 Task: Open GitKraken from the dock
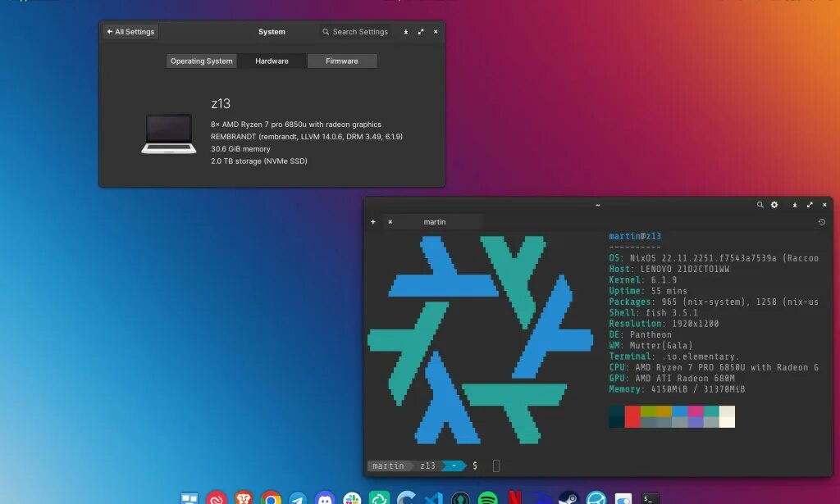[460, 498]
